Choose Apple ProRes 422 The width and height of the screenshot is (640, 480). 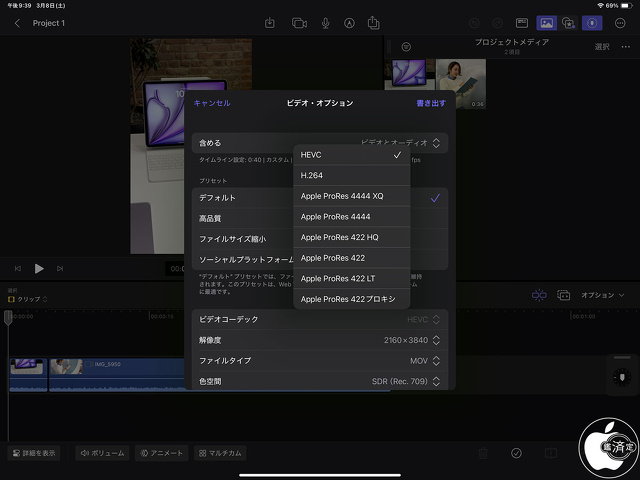[351, 258]
